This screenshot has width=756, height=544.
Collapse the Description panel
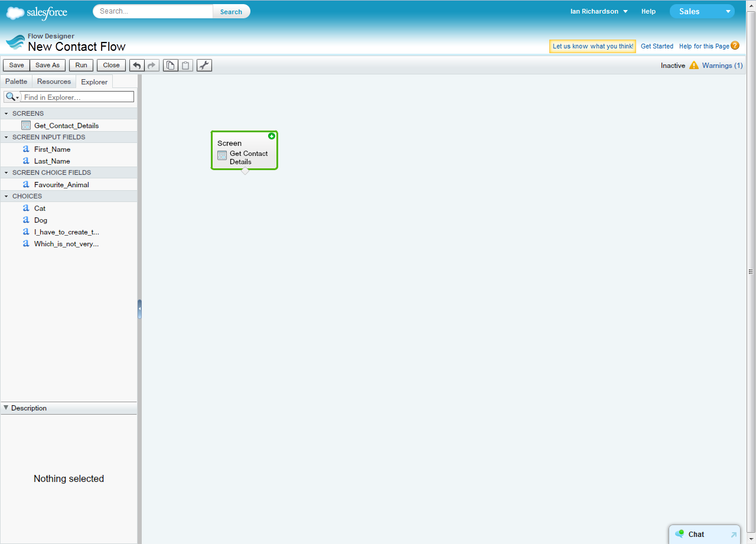(6, 408)
